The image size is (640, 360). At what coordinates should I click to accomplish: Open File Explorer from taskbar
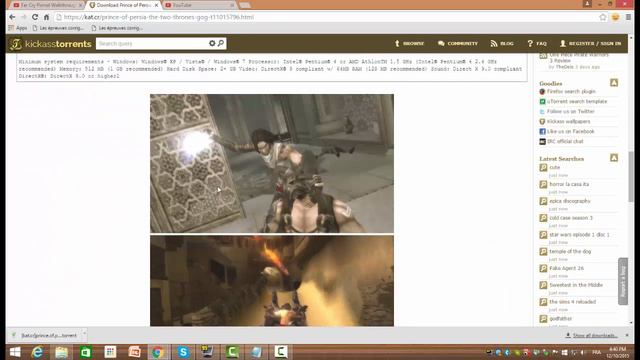click(x=62, y=352)
